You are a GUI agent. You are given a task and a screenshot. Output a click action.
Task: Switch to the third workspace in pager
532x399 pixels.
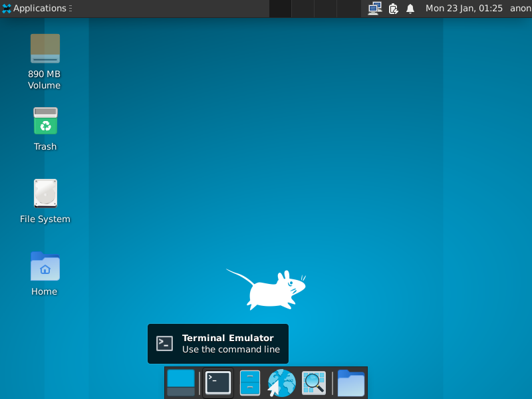tap(326, 9)
